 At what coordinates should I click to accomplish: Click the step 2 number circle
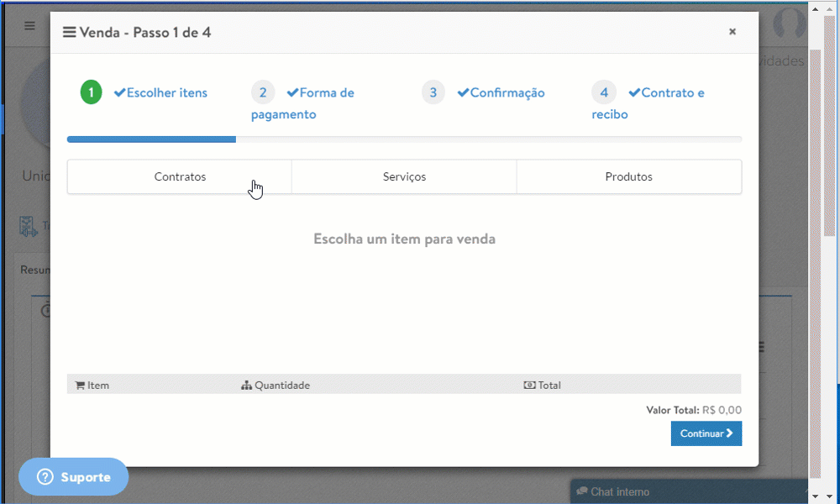(263, 92)
